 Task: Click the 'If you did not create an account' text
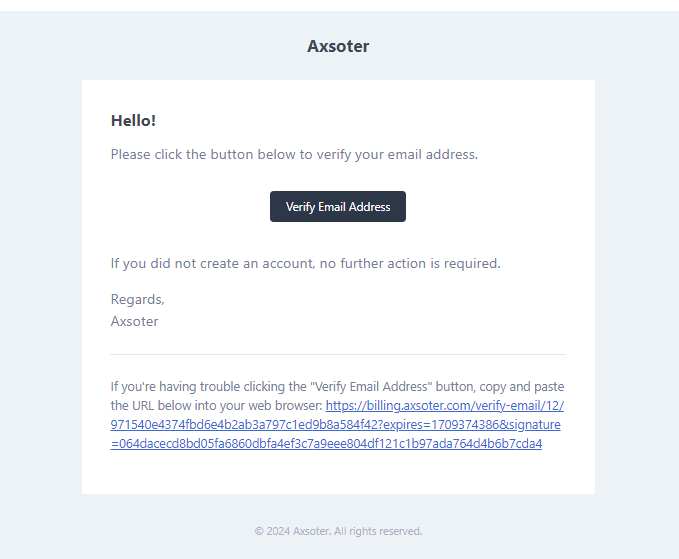point(306,263)
